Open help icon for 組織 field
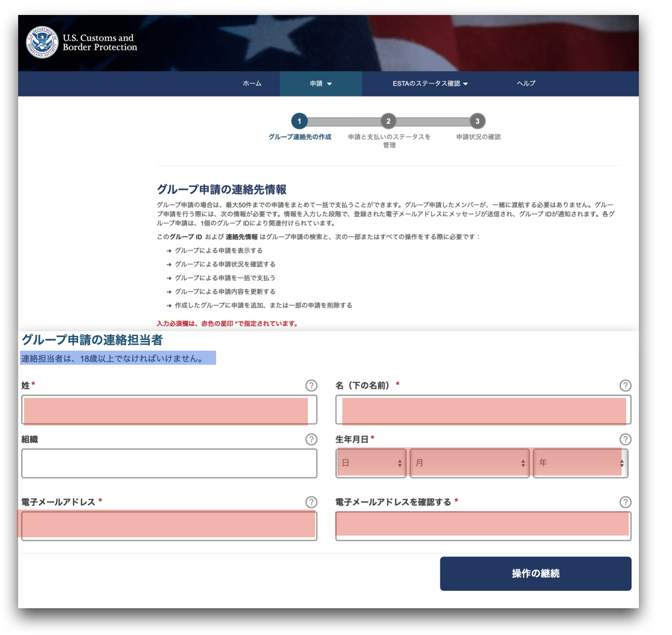672x635 pixels. coord(311,439)
